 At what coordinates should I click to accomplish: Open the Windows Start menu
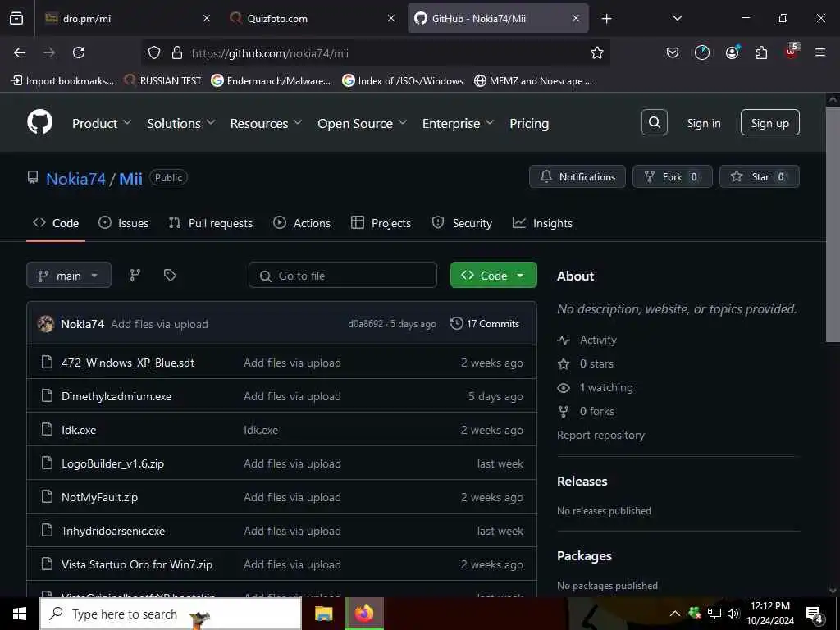20,614
